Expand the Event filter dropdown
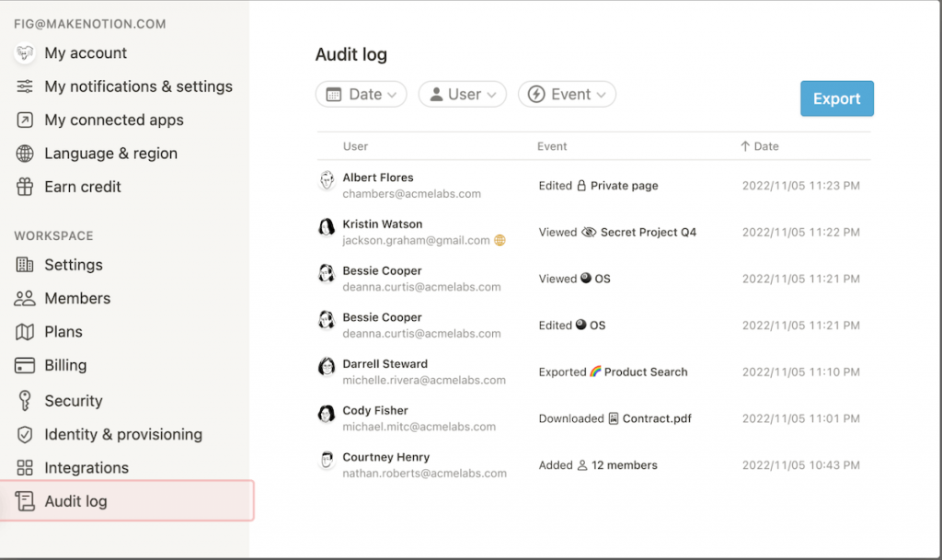The image size is (942, 560). (x=567, y=94)
